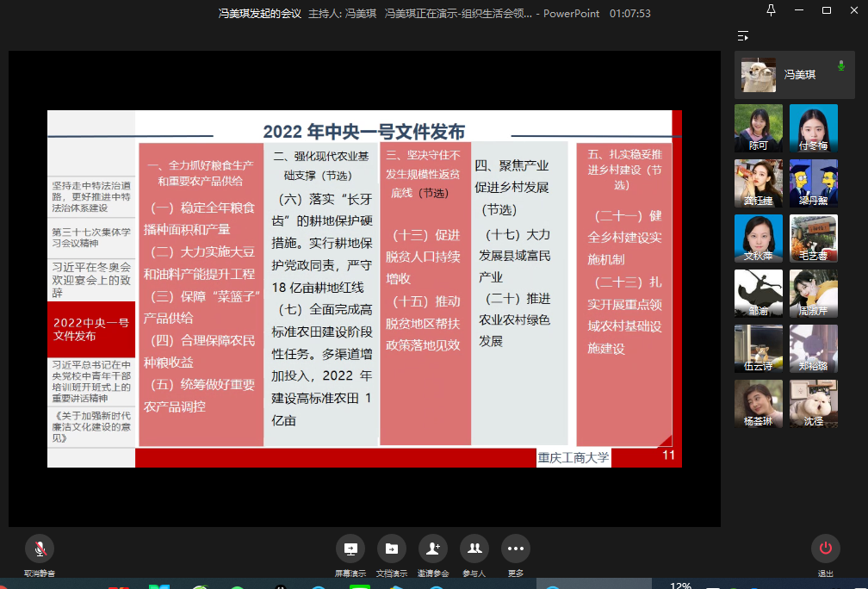The image size is (868, 589).
Task: Click 梁丹黧's cartoon avatar tile
Action: (813, 183)
